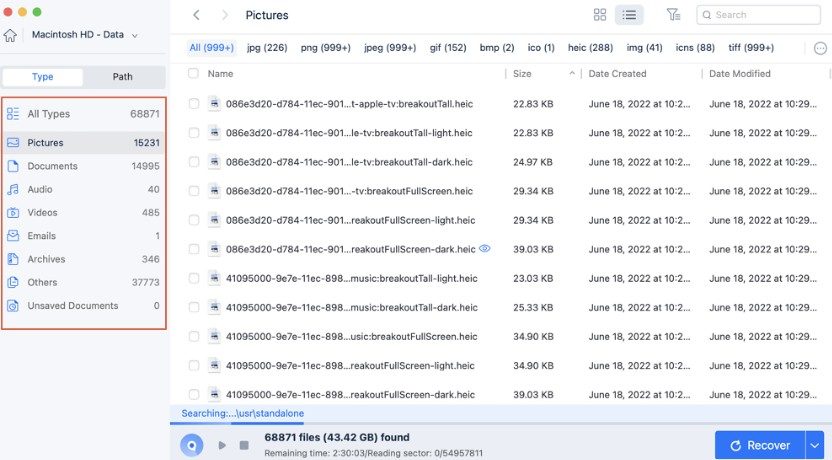Filter by png (999+)
This screenshot has width=832, height=460.
(325, 48)
